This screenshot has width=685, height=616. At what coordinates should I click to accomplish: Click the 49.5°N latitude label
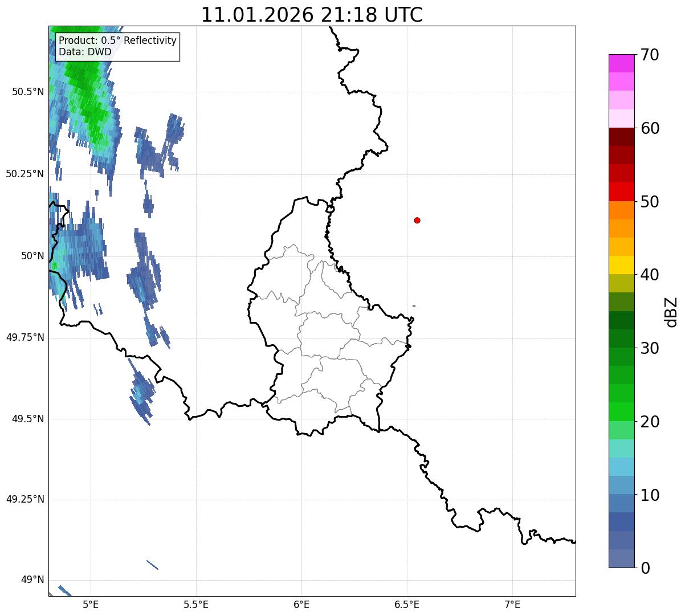point(28,419)
